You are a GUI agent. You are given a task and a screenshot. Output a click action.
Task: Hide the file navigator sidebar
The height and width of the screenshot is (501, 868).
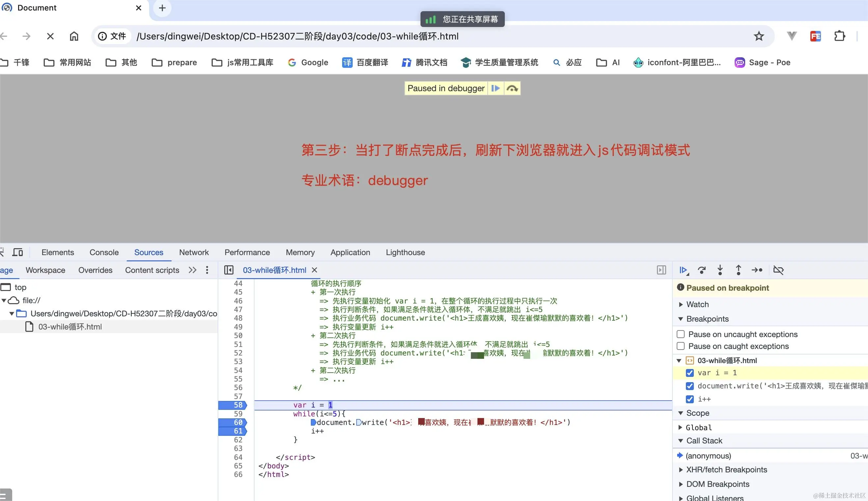coord(229,270)
